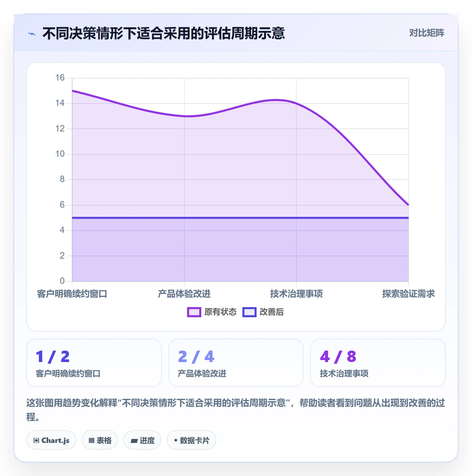Open the 4 / 8 技术治理事项 card
472x476 pixels.
(x=378, y=363)
